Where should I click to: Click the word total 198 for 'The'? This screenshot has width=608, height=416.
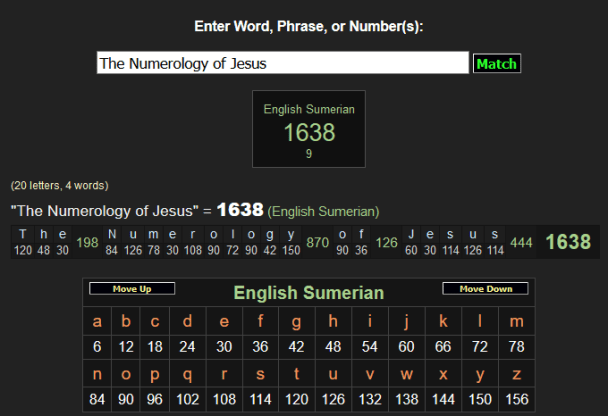click(x=87, y=243)
